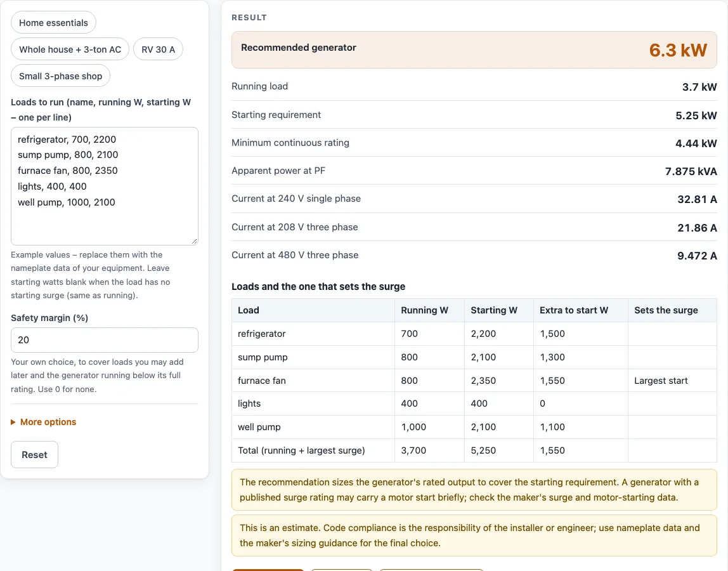The width and height of the screenshot is (728, 571).
Task: Click the surge rating recommendation note
Action: click(x=474, y=490)
